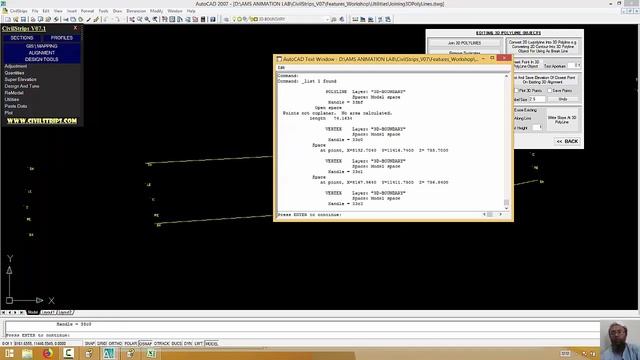Image resolution: width=640 pixels, height=360 pixels.
Task: Open Firefox from the taskbar
Action: pos(48,353)
